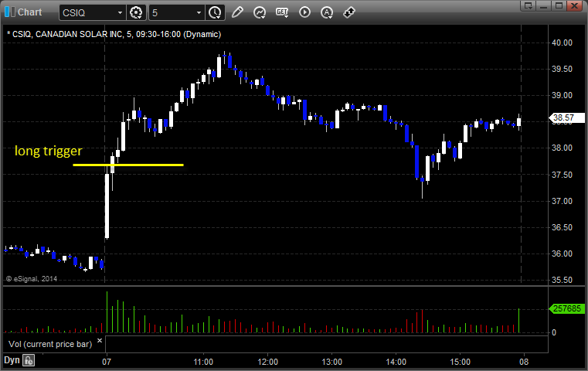
Task: Select the pencil drawing tools icon
Action: coord(237,12)
